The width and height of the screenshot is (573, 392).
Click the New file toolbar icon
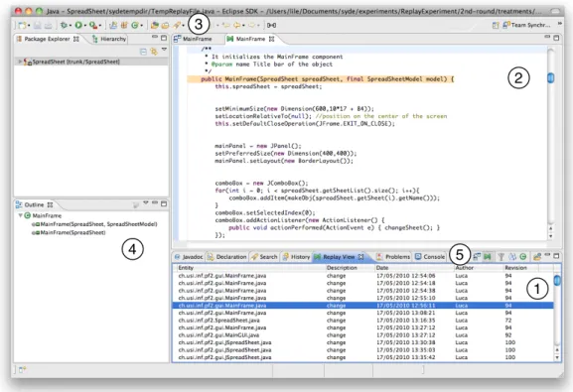(22, 25)
